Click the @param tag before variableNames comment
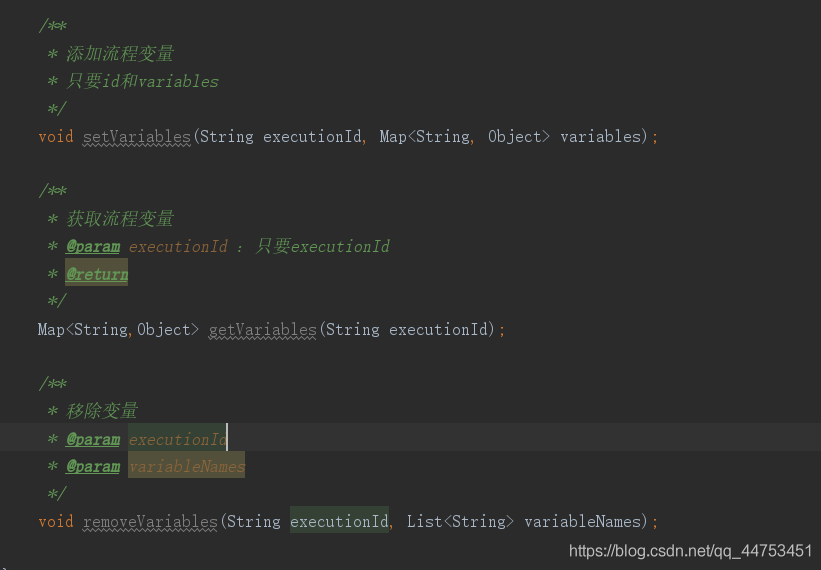This screenshot has height=570, width=821. pyautogui.click(x=93, y=466)
